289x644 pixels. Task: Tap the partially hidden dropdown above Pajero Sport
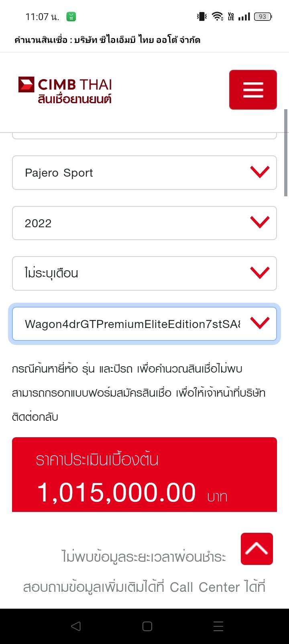(x=144, y=136)
